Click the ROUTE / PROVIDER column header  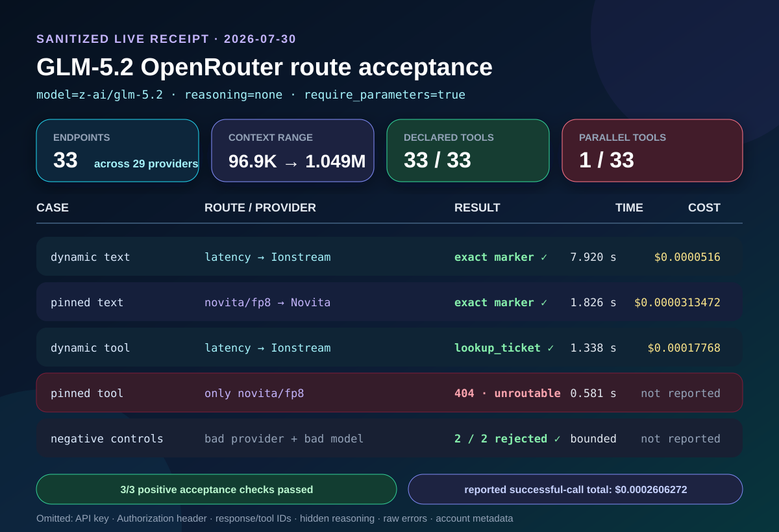[260, 208]
